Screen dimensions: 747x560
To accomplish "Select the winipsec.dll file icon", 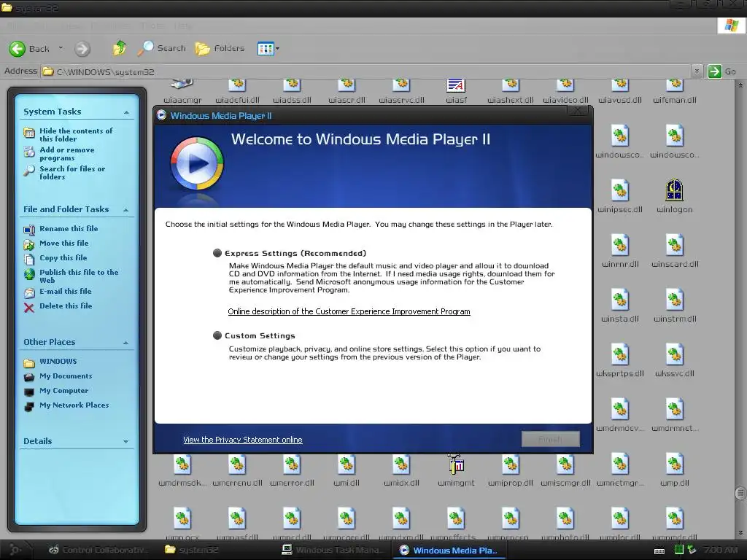I will click(x=620, y=190).
